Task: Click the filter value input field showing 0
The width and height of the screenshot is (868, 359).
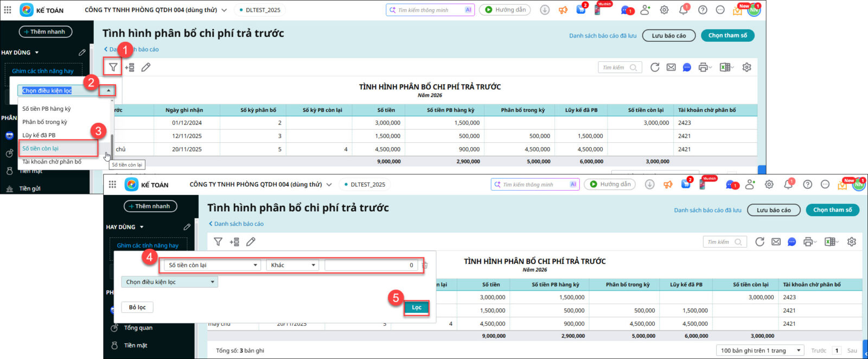Action: pyautogui.click(x=371, y=265)
